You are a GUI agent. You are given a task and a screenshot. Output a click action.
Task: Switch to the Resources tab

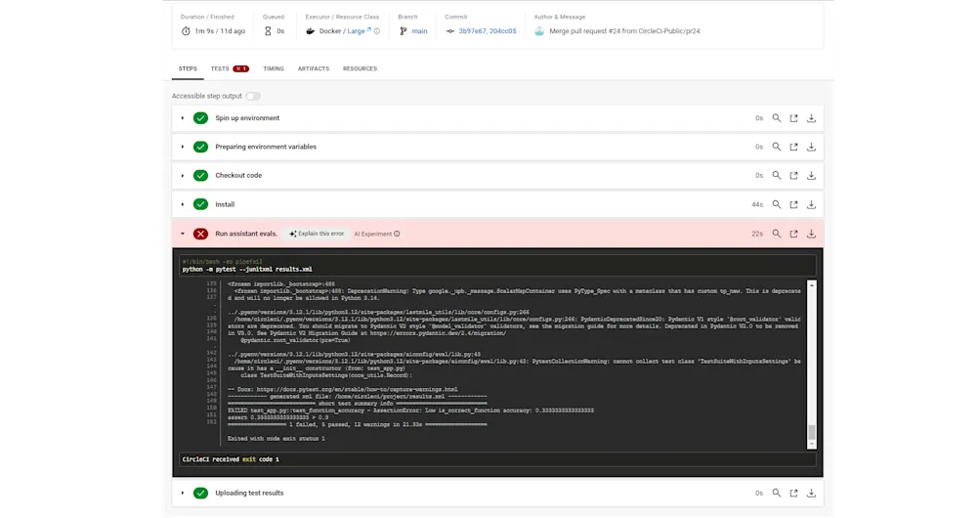click(360, 68)
